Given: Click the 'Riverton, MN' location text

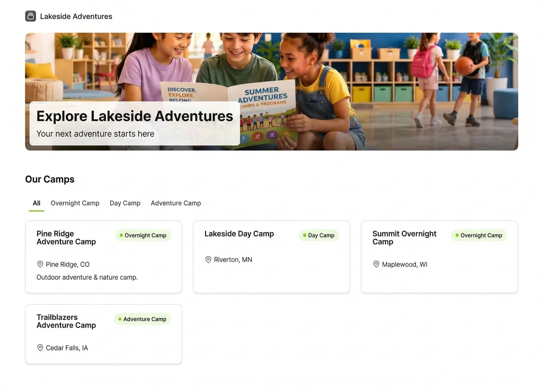Looking at the screenshot, I should tap(233, 260).
